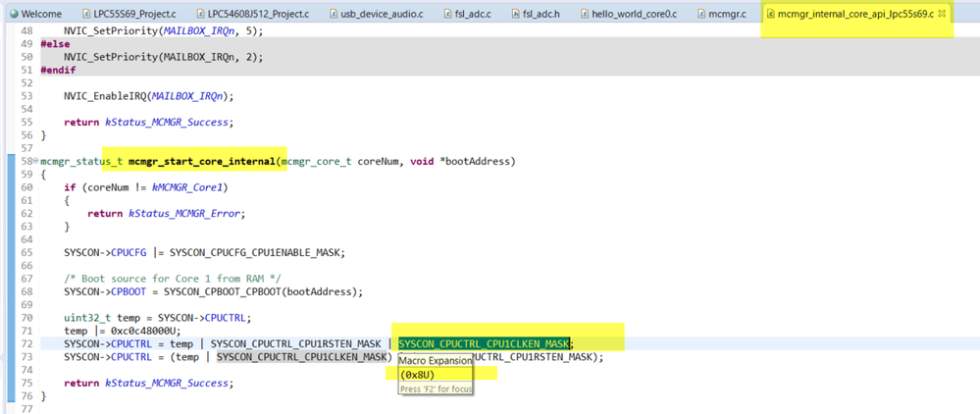This screenshot has height=414, width=980.
Task: Click the SYSCON_CPBOOT_CPBOOT macro call
Action: (x=223, y=292)
